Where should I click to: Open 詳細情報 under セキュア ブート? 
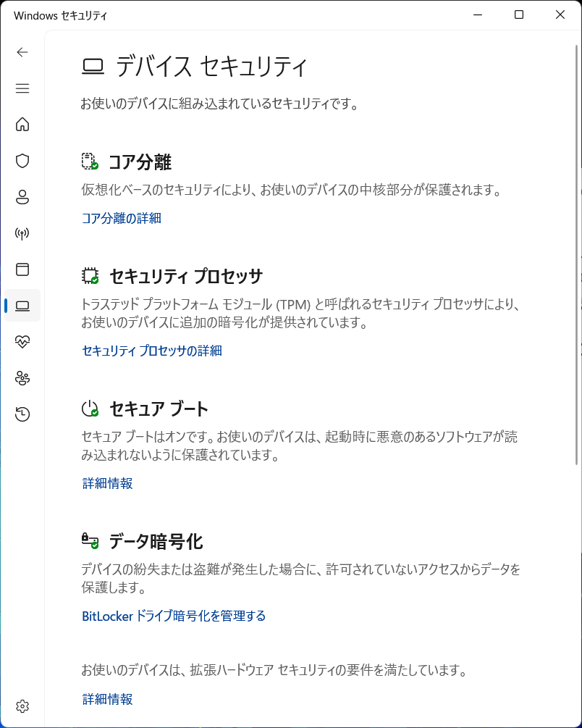pos(106,483)
